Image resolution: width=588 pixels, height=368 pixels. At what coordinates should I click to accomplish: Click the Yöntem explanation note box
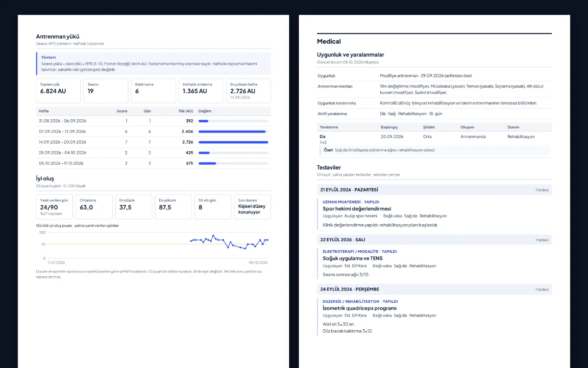click(x=153, y=63)
